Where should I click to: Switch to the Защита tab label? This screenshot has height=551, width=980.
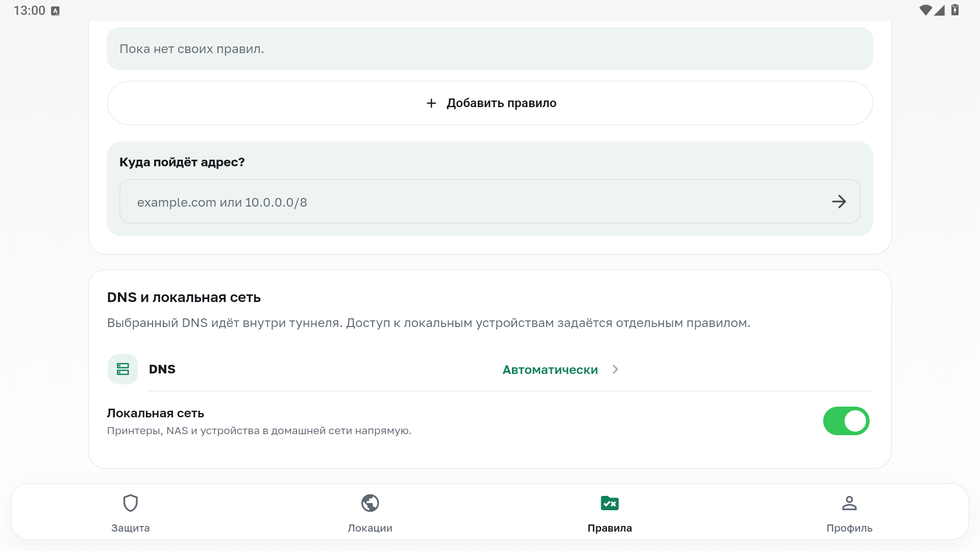coord(131,528)
